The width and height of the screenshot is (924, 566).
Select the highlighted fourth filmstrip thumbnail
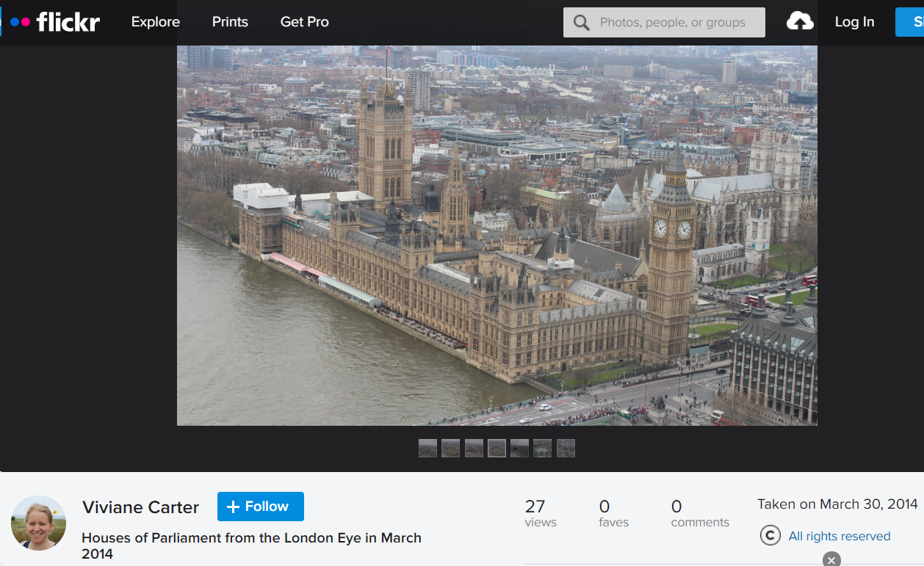click(497, 448)
